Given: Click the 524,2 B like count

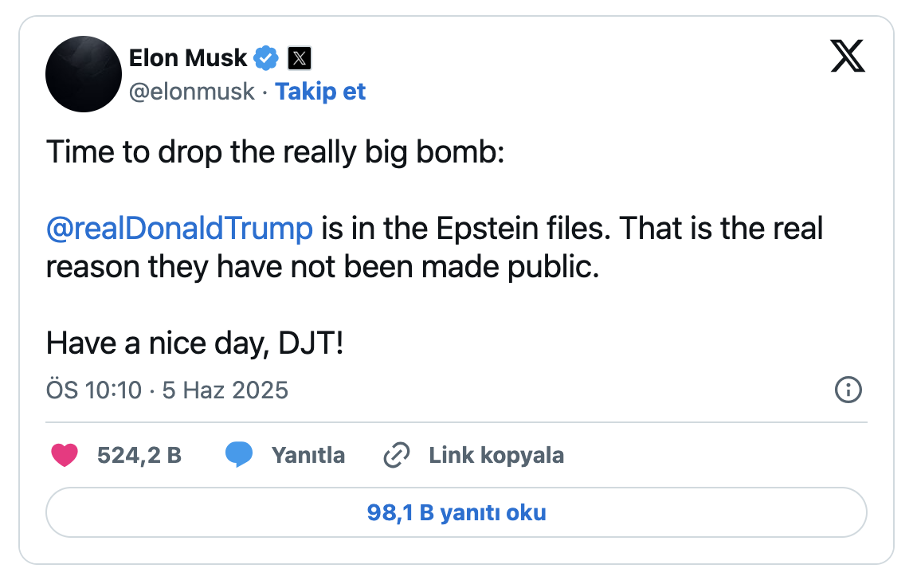Looking at the screenshot, I should point(139,456).
